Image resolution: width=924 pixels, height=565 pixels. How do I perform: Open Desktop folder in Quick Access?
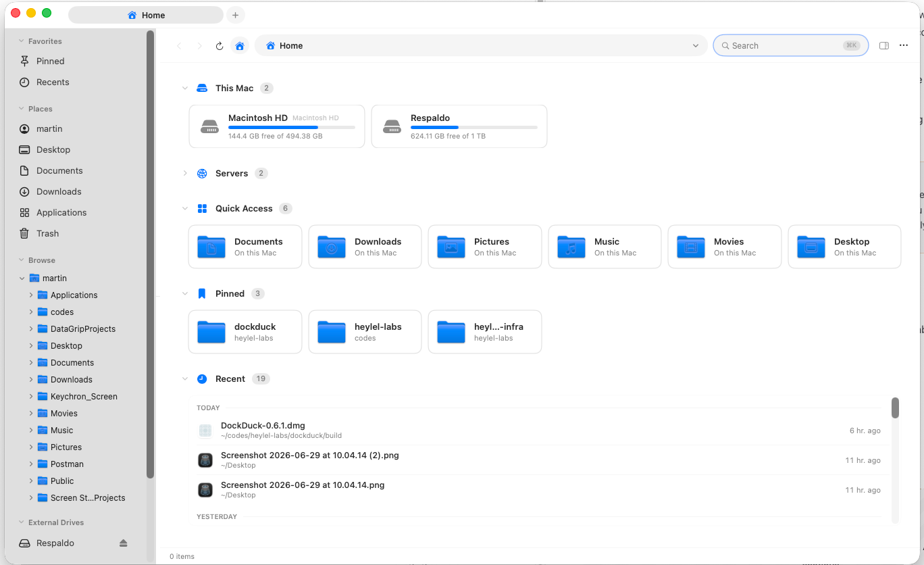[844, 247]
